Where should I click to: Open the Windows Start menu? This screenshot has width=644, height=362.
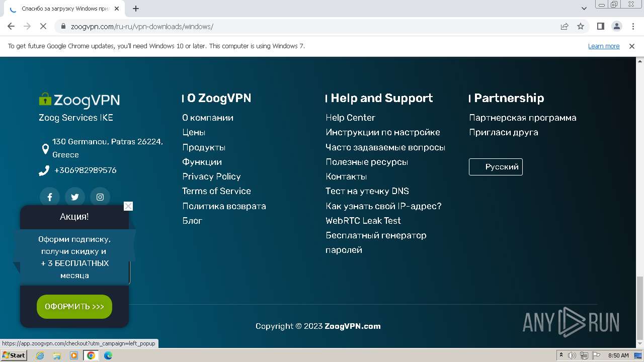click(14, 355)
